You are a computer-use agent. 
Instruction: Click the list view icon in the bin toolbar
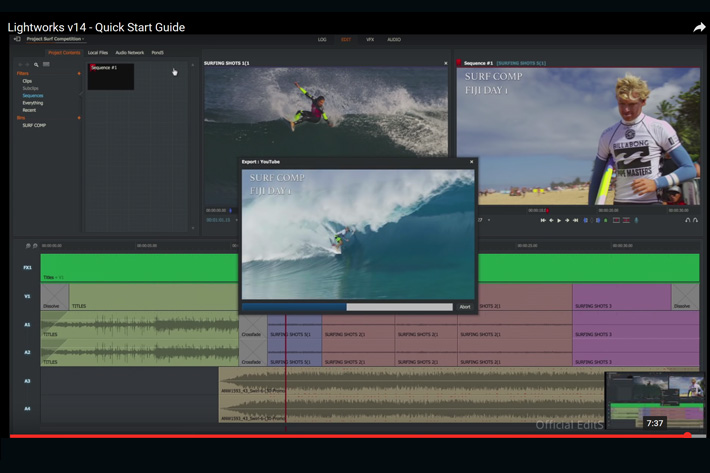[46, 64]
